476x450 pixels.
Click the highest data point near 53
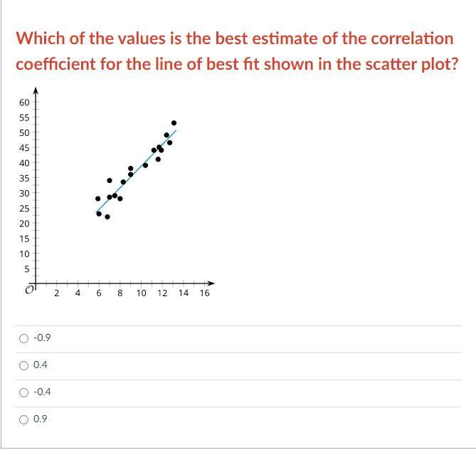pyautogui.click(x=174, y=123)
